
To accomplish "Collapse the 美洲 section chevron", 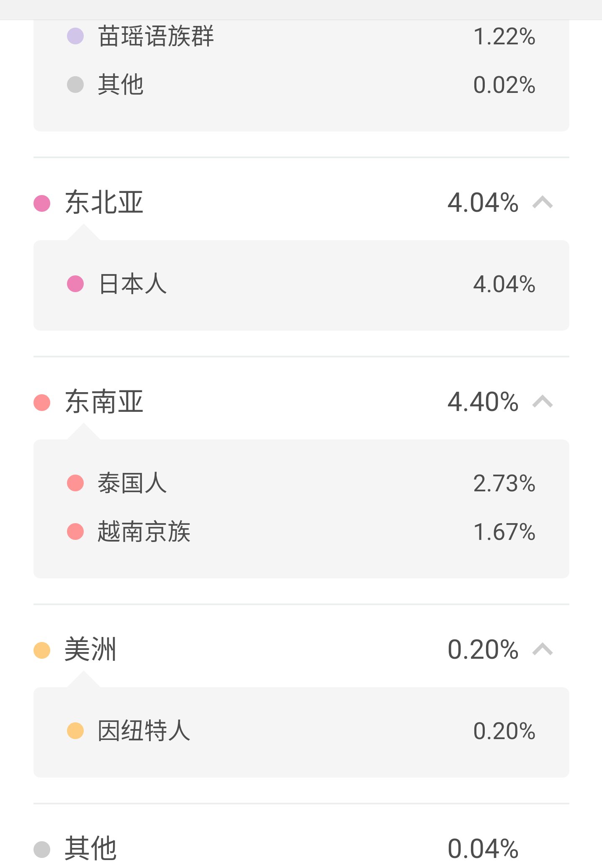I will coord(543,650).
